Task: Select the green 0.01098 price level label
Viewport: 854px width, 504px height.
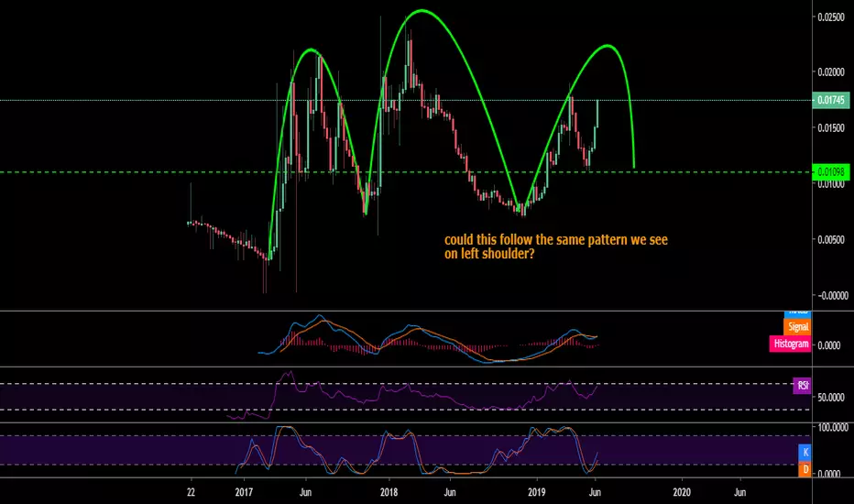Action: click(x=830, y=172)
